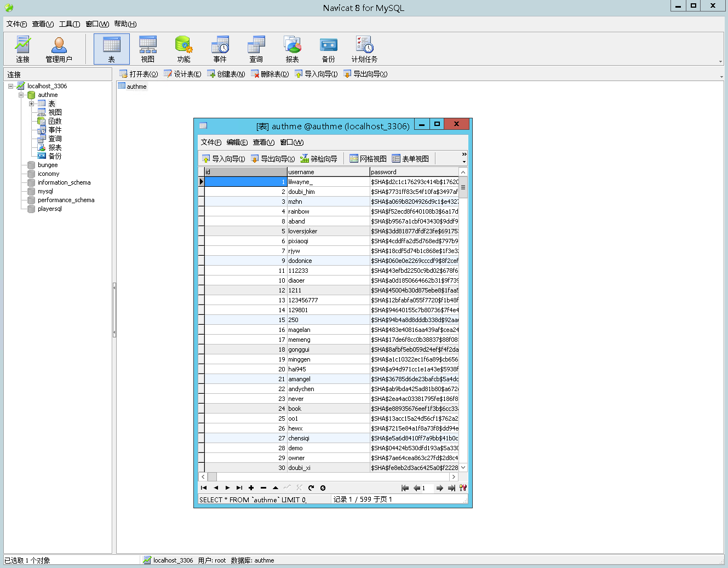Go to the previous record
This screenshot has height=568, width=728.
pos(216,487)
